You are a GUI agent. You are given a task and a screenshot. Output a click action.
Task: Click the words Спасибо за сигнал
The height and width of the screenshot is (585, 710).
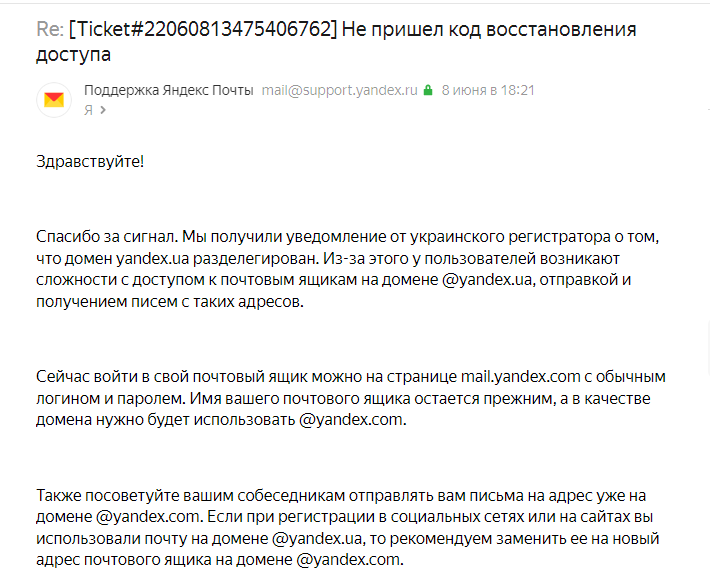pos(107,237)
